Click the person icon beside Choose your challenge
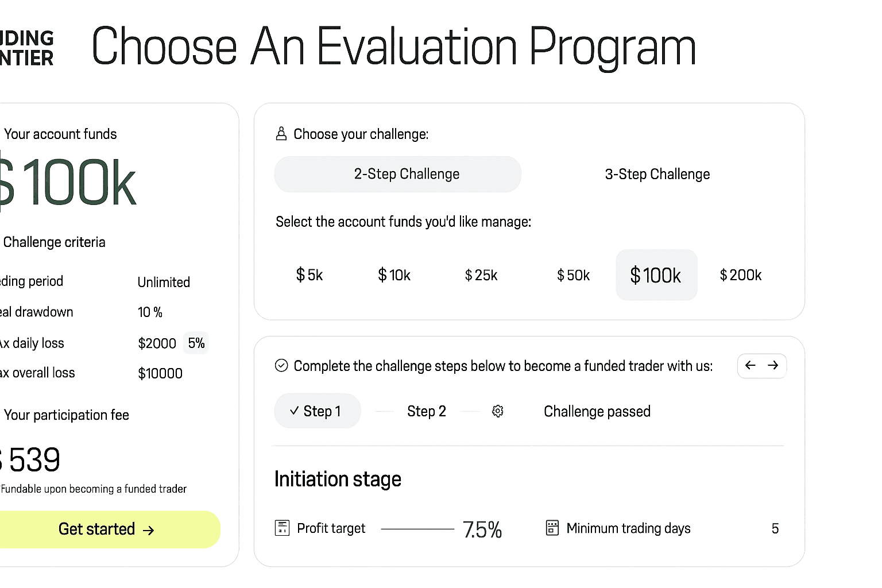 tap(281, 134)
